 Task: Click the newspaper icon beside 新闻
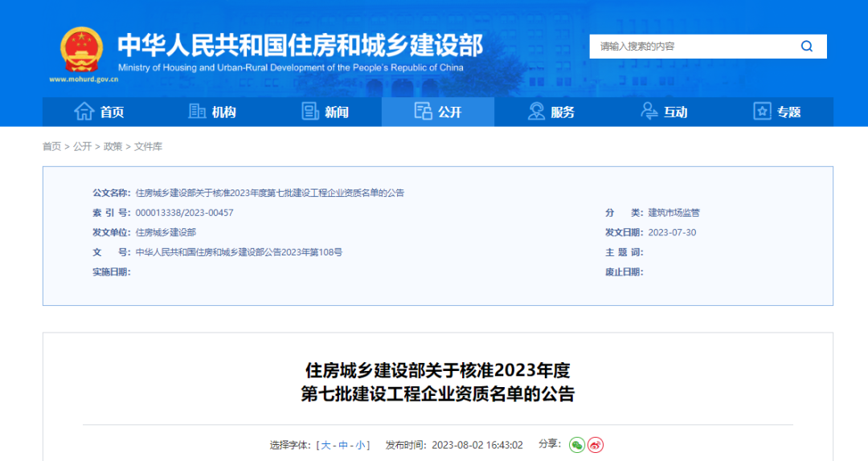point(310,112)
